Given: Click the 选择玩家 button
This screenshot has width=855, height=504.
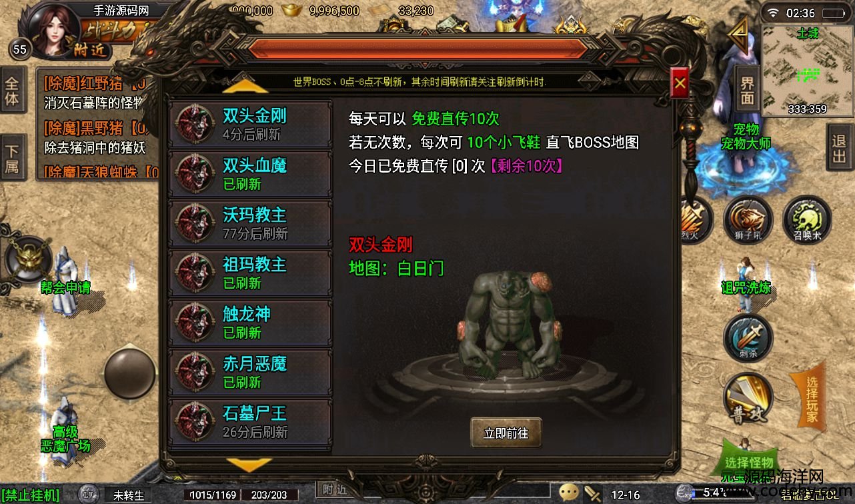Looking at the screenshot, I should [x=810, y=400].
